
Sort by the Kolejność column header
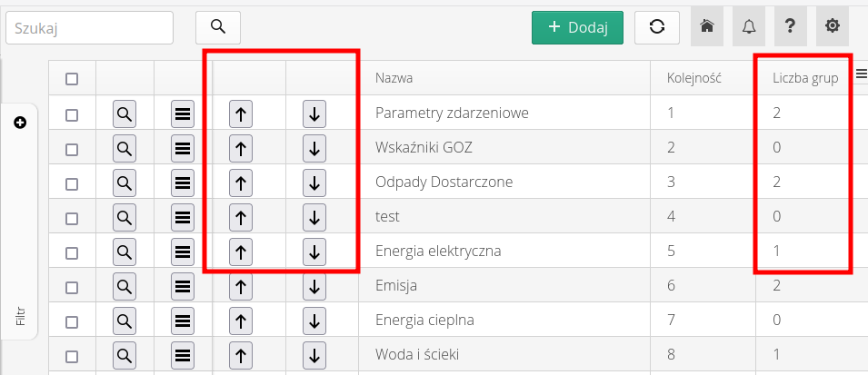pyautogui.click(x=693, y=79)
